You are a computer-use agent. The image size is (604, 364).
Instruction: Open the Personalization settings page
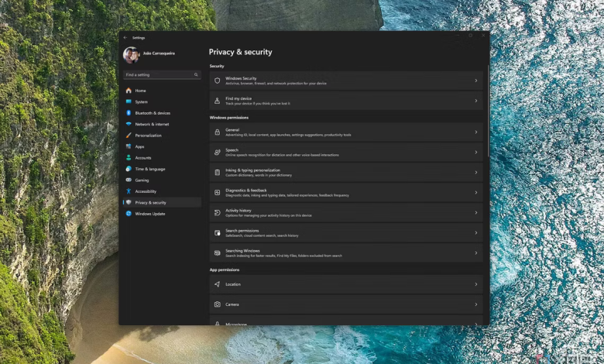click(148, 136)
